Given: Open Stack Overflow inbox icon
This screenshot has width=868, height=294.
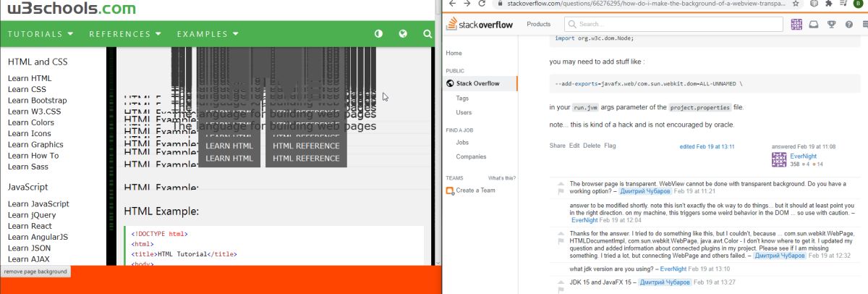Looking at the screenshot, I should (x=814, y=25).
